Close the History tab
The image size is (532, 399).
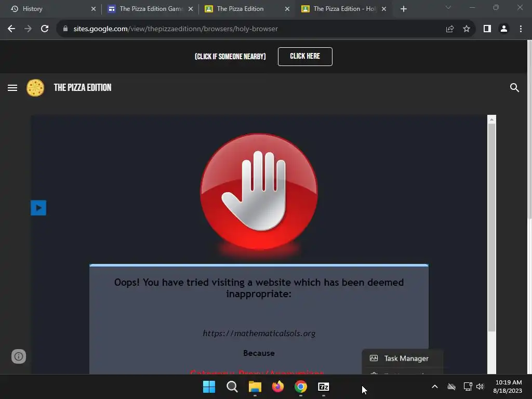94,9
